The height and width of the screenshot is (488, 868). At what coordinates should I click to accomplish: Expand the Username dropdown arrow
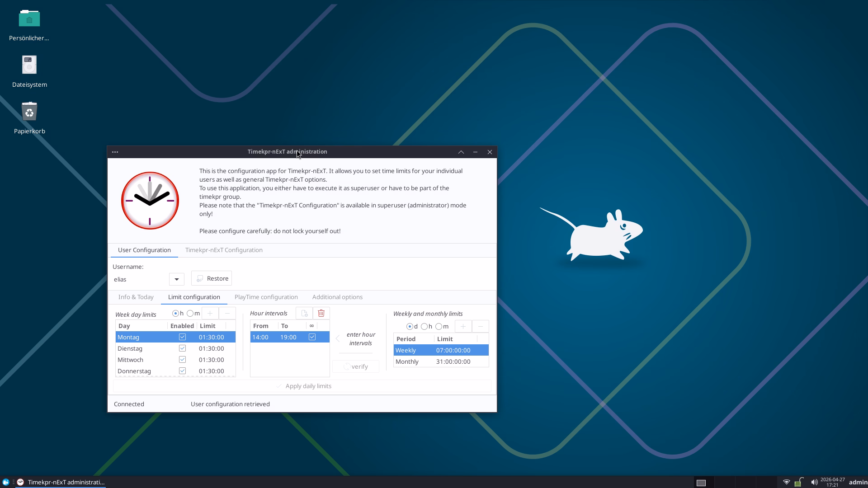click(177, 279)
